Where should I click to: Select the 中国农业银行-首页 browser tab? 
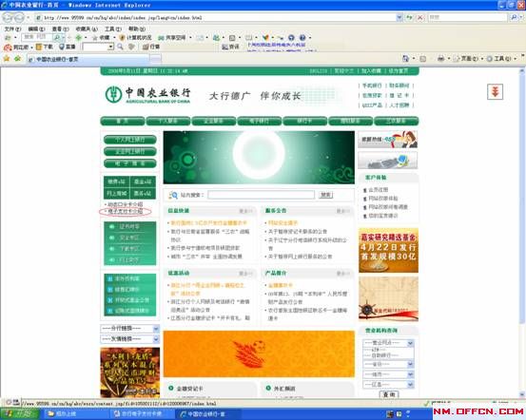[88, 59]
